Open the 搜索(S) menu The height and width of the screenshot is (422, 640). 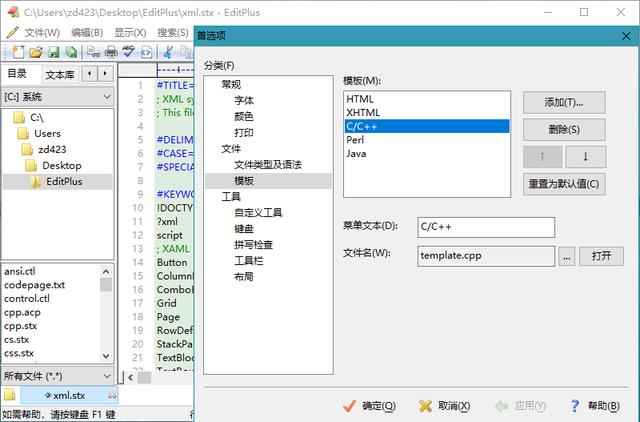[173, 32]
